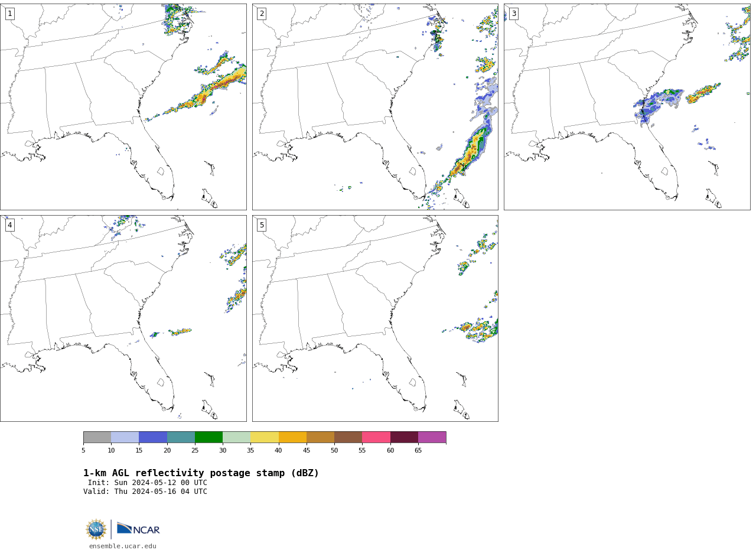Click the ensemble.ucar.edu link text

(123, 547)
